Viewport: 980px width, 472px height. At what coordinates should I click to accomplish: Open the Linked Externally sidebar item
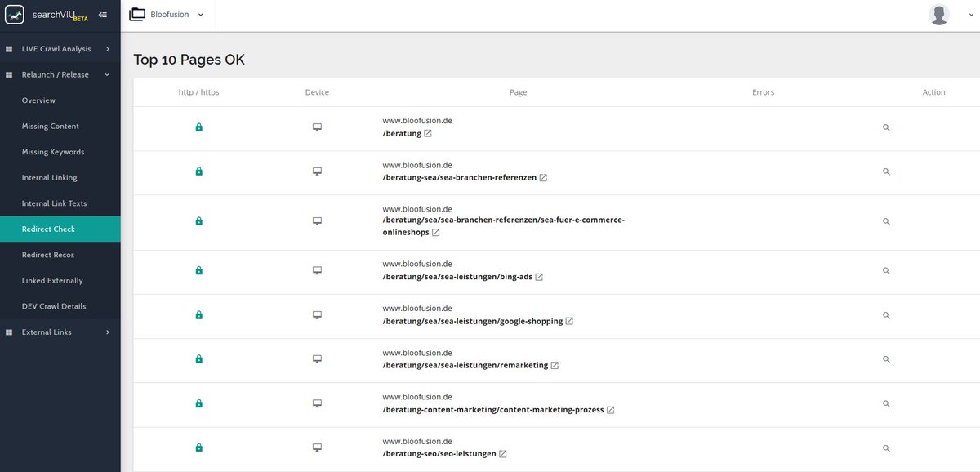(x=60, y=280)
